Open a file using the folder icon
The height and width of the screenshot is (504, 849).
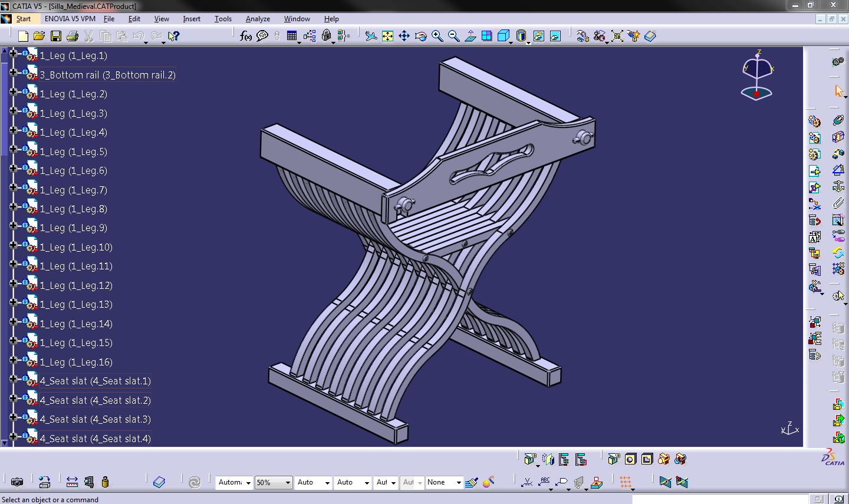click(x=39, y=37)
